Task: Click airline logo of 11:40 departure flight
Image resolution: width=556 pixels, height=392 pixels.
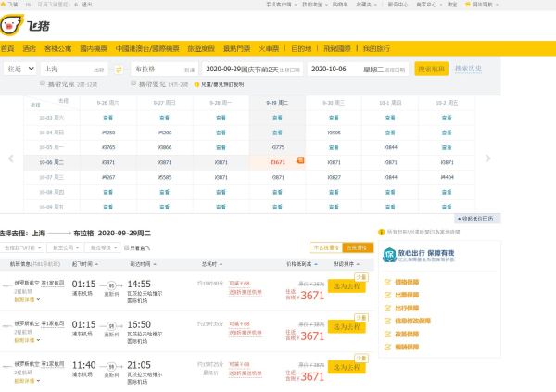Action: [6, 366]
